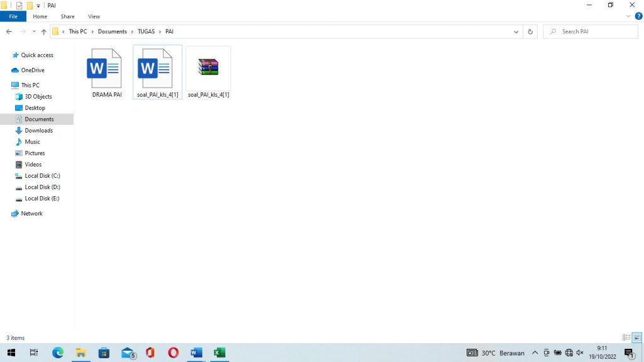This screenshot has width=644, height=362.
Task: Open the Windows Start menu
Action: [11, 353]
